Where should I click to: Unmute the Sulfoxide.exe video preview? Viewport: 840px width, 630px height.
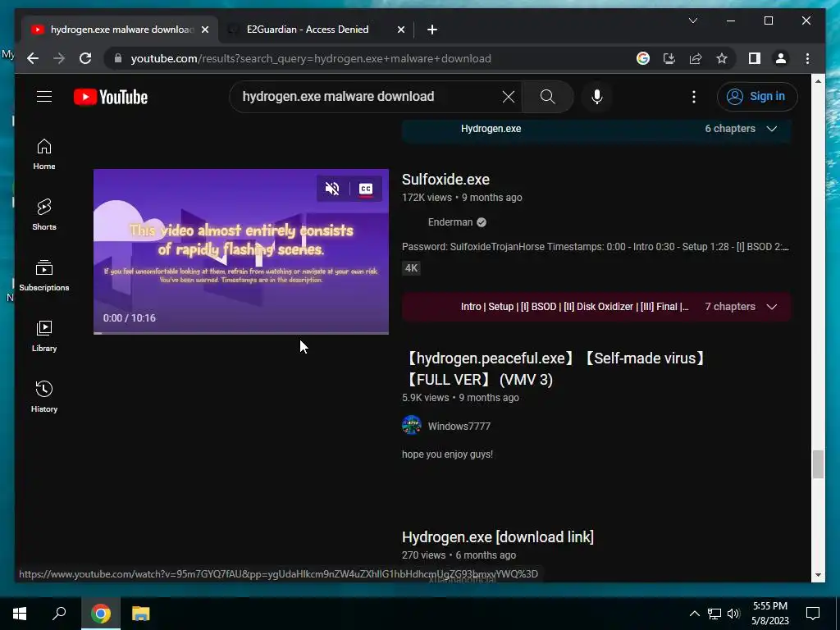click(x=332, y=189)
